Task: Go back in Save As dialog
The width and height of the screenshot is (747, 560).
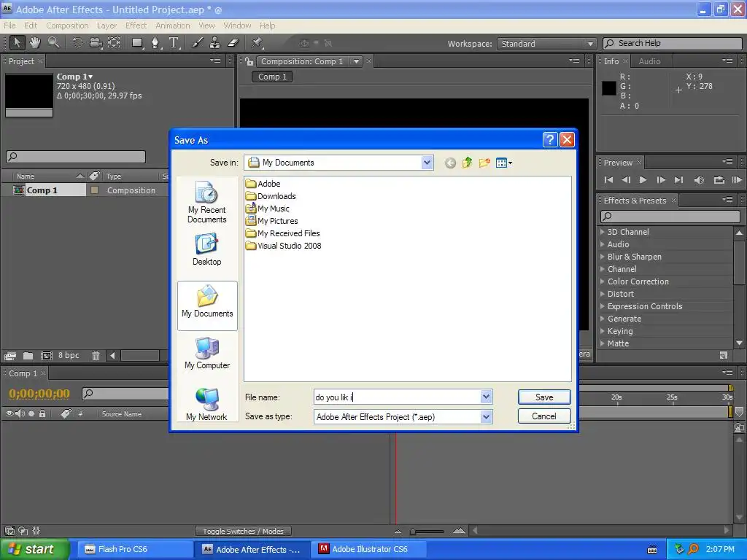Action: (450, 163)
